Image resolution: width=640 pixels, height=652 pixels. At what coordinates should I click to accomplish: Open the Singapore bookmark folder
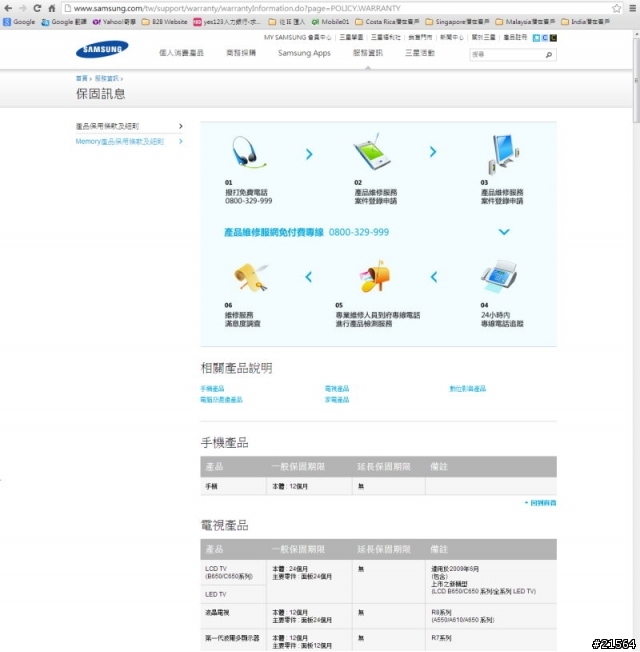pos(457,22)
